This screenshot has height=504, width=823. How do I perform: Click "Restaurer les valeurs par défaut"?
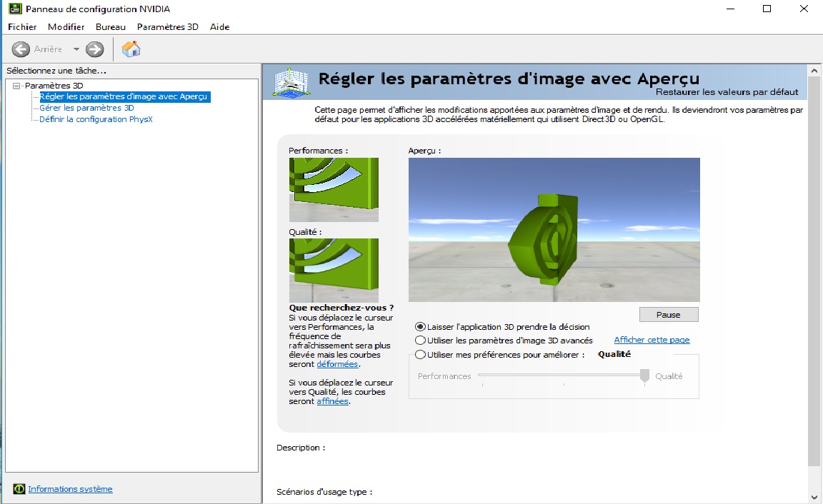coord(727,92)
